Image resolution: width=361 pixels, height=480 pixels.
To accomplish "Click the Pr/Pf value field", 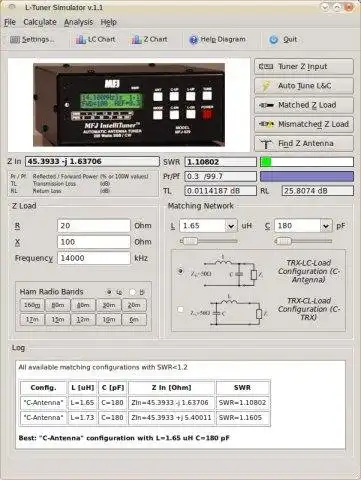I will 221,176.
